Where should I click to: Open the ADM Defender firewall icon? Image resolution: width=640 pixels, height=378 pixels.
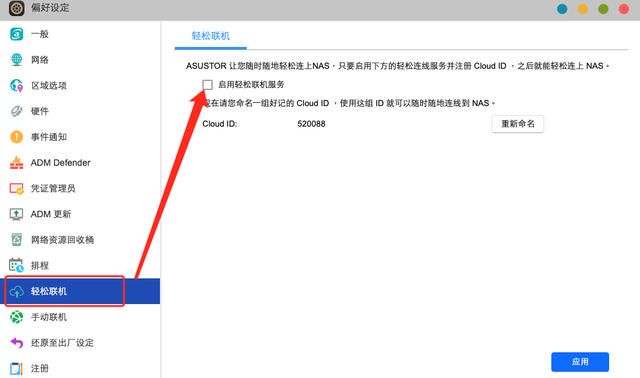tap(16, 162)
